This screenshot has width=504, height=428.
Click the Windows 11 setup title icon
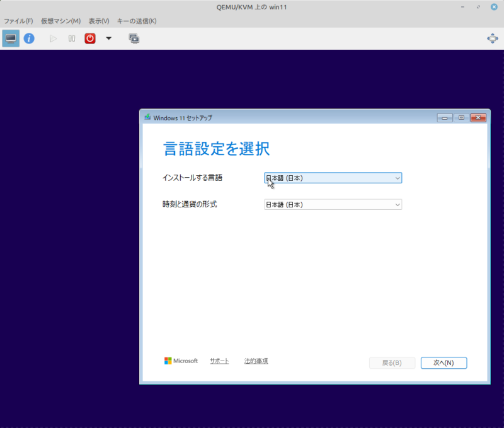pos(147,117)
